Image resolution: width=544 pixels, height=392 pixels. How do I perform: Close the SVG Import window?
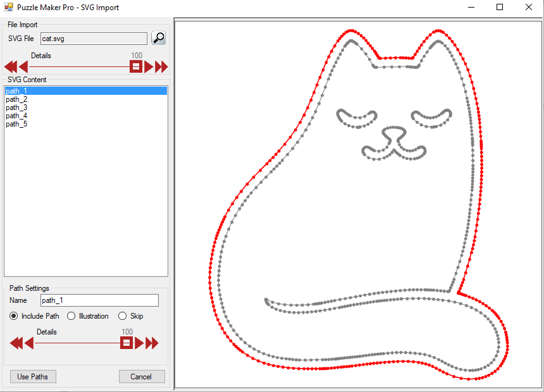[x=528, y=7]
